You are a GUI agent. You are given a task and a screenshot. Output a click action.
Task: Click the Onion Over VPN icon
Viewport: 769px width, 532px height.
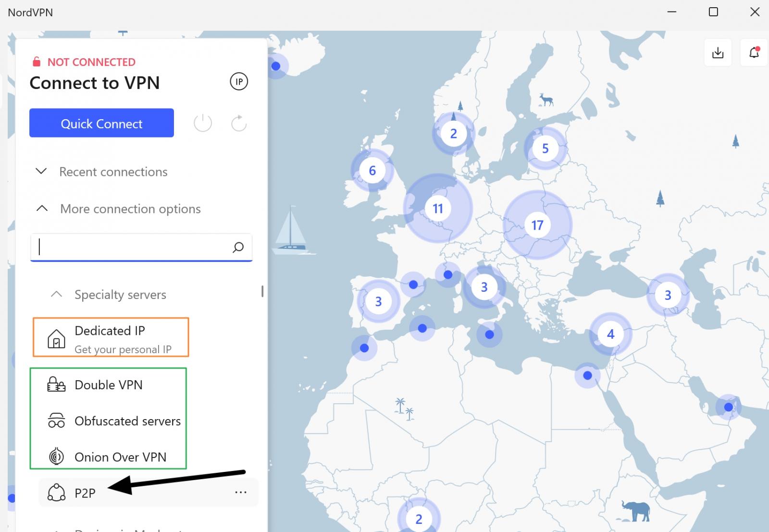(x=56, y=457)
